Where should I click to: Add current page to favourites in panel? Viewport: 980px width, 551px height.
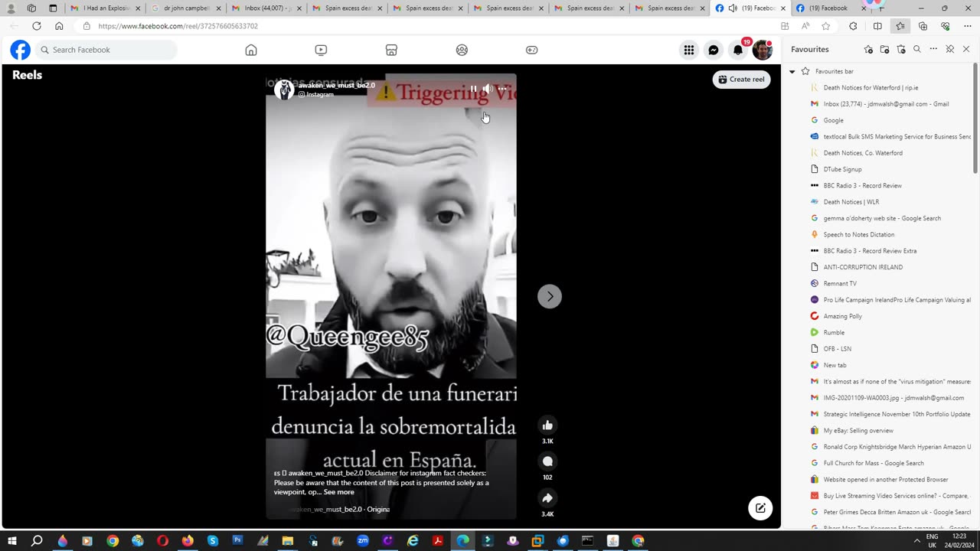coord(868,49)
